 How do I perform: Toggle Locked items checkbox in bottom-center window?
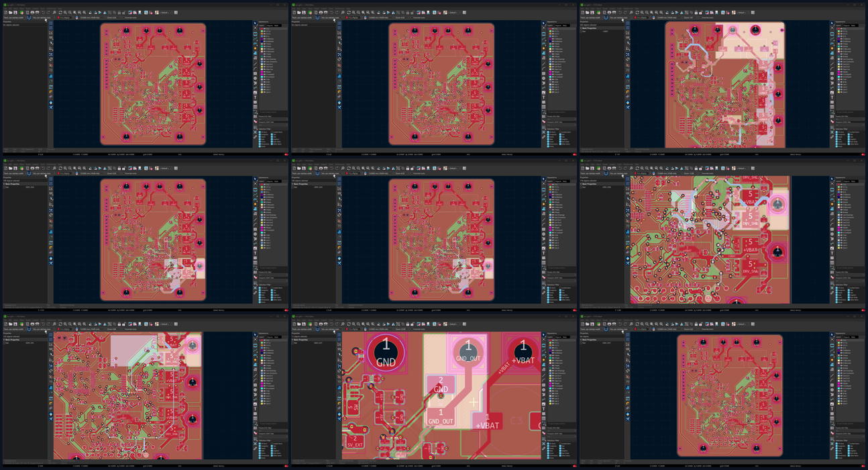(x=559, y=444)
